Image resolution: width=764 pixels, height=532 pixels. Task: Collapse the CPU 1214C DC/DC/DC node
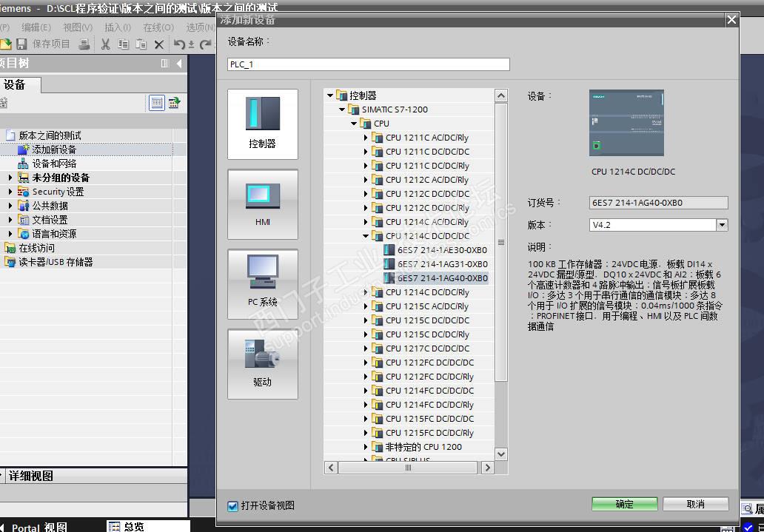point(366,236)
